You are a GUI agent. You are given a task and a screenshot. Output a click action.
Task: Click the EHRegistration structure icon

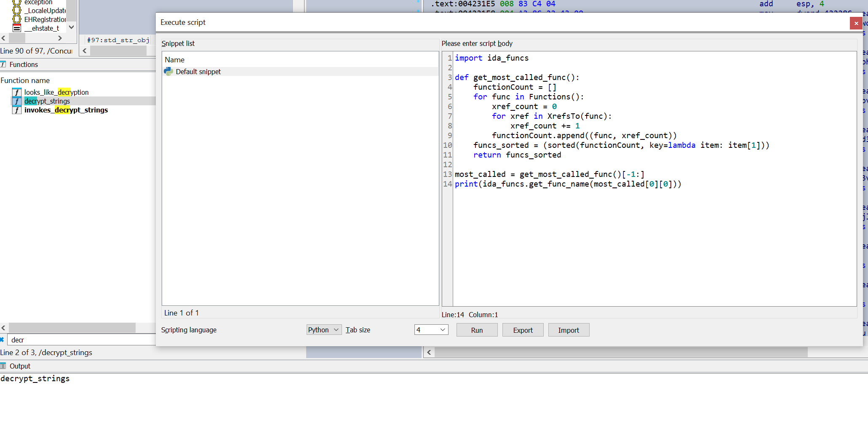click(x=17, y=19)
